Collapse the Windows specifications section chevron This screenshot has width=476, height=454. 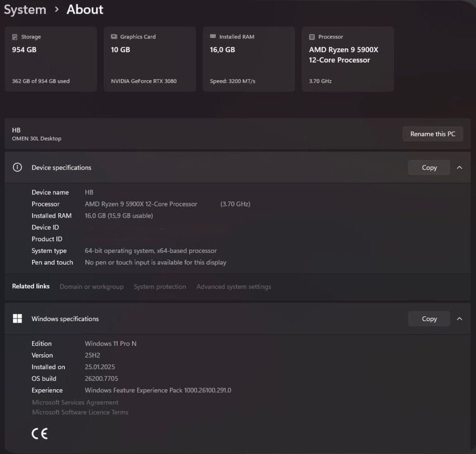[459, 319]
